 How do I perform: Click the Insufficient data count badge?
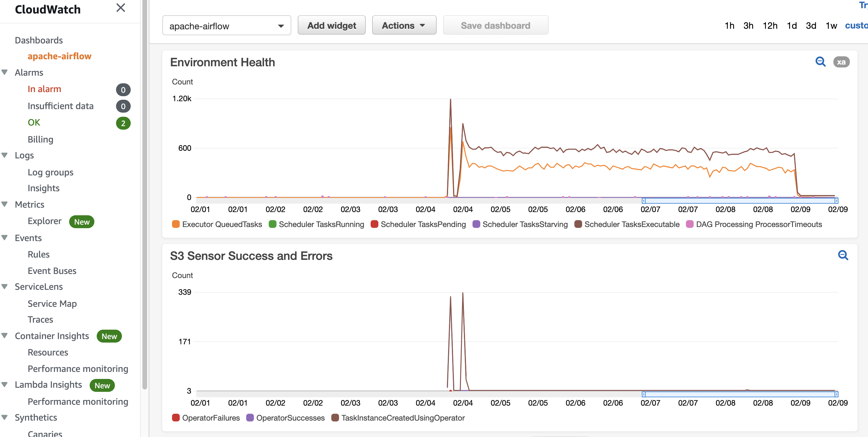123,106
